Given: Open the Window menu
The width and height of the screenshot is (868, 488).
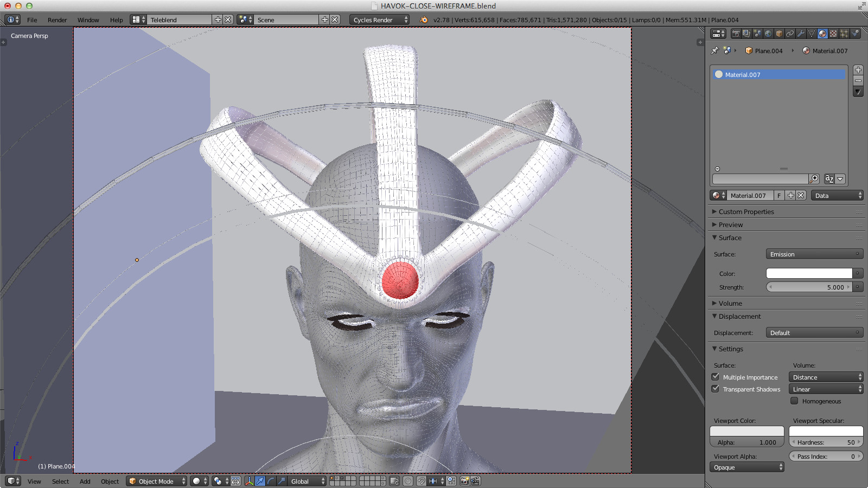Looking at the screenshot, I should pos(88,20).
